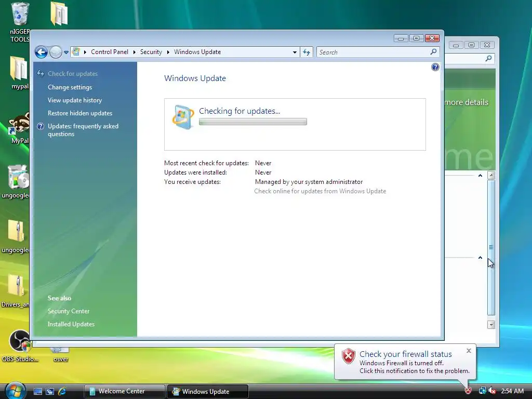Screen dimensions: 532x399
Task: Click Show Desktop quick launch icon
Action: tap(37, 391)
